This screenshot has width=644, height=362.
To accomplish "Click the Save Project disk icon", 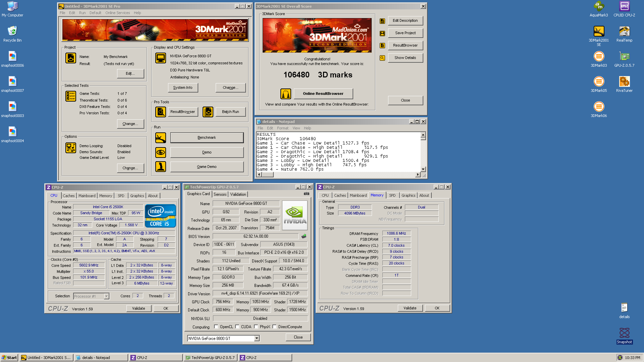I will point(382,34).
